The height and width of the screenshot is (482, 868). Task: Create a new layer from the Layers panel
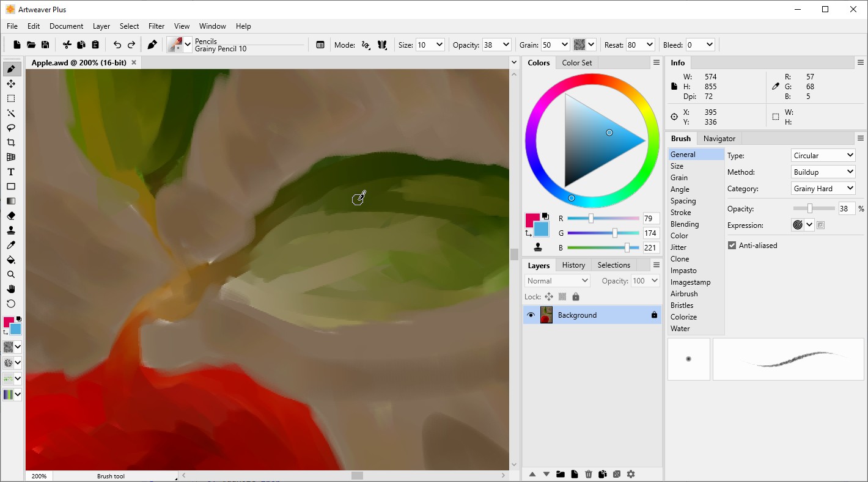pos(574,474)
